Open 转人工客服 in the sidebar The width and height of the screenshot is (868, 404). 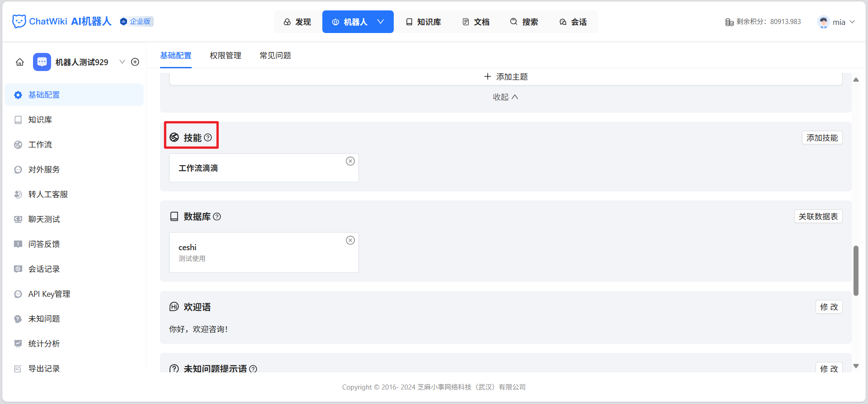[74, 194]
